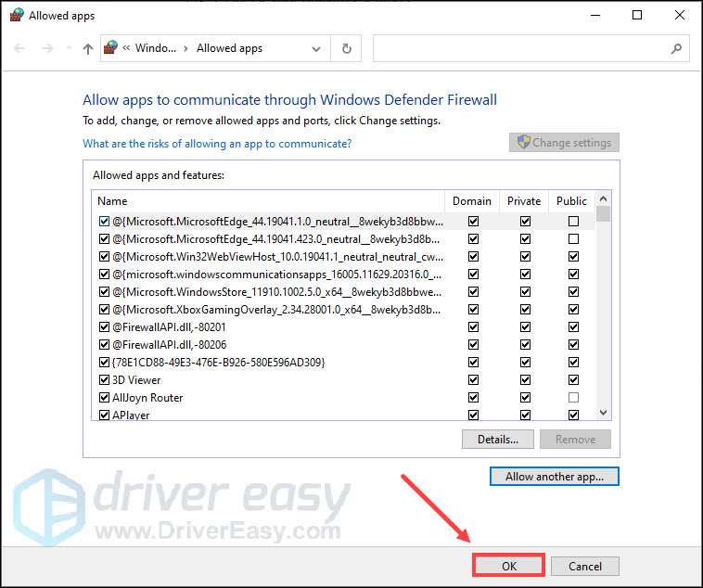
Task: Toggle Domain checkbox for Win32WebViewHost
Action: [473, 257]
